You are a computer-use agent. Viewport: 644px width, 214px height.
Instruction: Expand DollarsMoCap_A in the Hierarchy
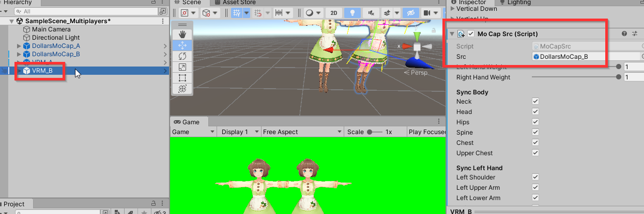[x=20, y=46]
